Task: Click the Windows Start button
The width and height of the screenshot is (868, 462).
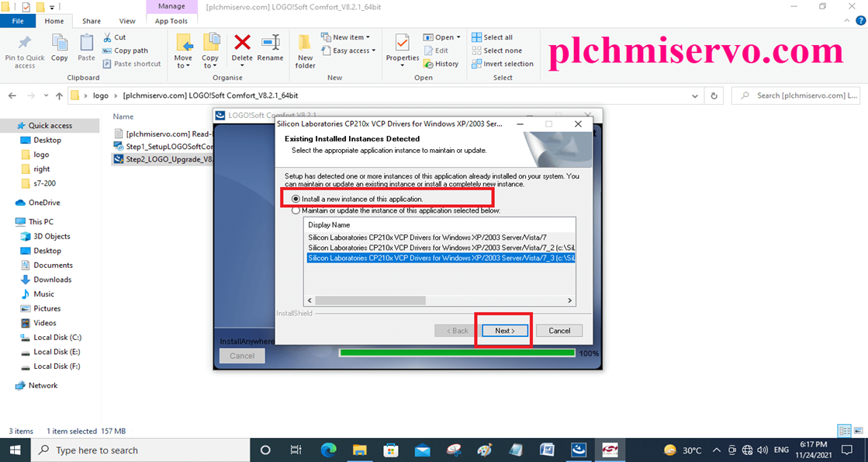Action: coord(15,450)
